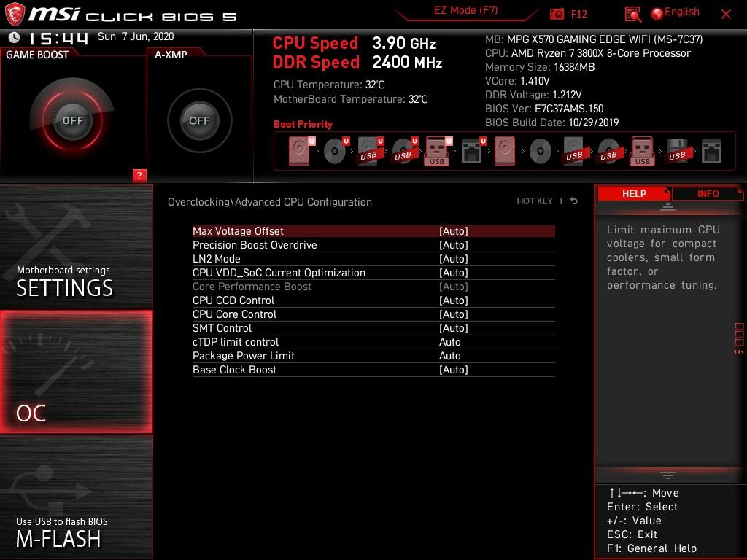Open the M-FLASH section
This screenshot has height=560, width=747.
click(76, 497)
